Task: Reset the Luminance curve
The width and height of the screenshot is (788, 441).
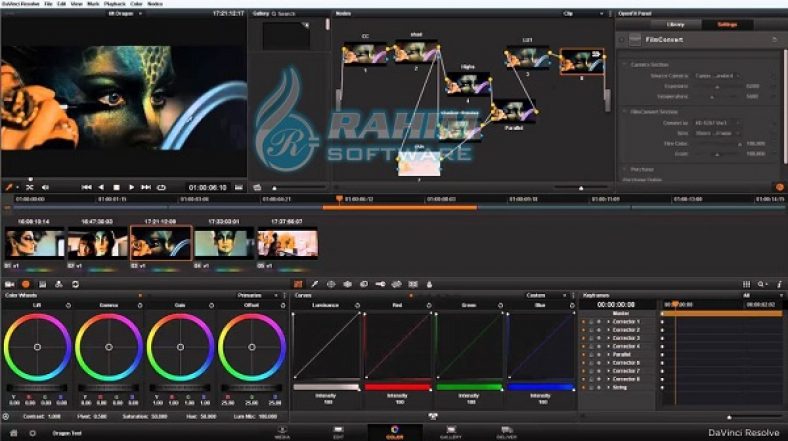Action: pyautogui.click(x=357, y=305)
